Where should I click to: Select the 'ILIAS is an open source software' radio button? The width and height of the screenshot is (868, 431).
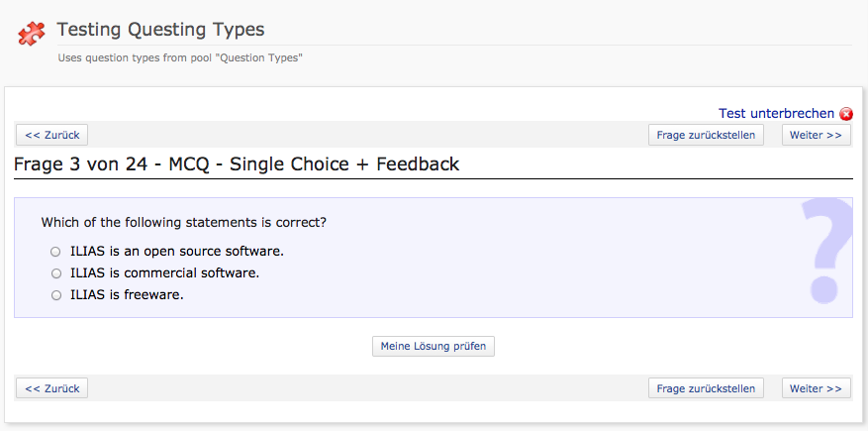pos(56,252)
